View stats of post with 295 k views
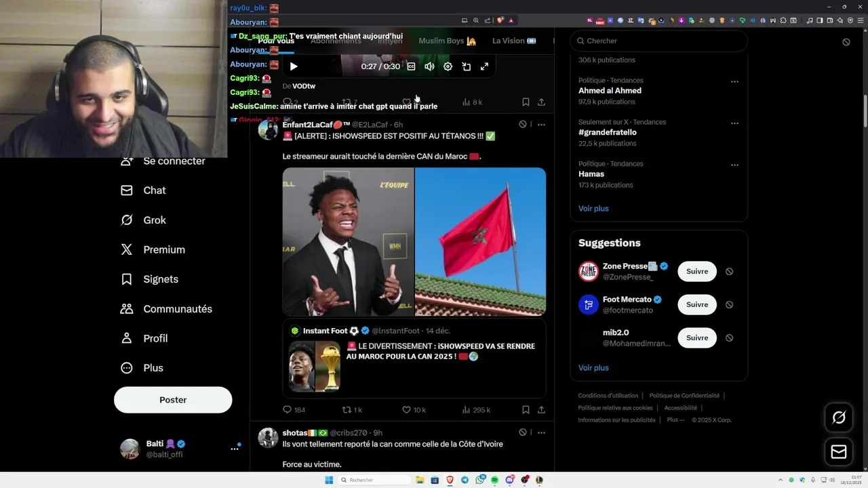Viewport: 868px width, 488px height. (x=476, y=410)
